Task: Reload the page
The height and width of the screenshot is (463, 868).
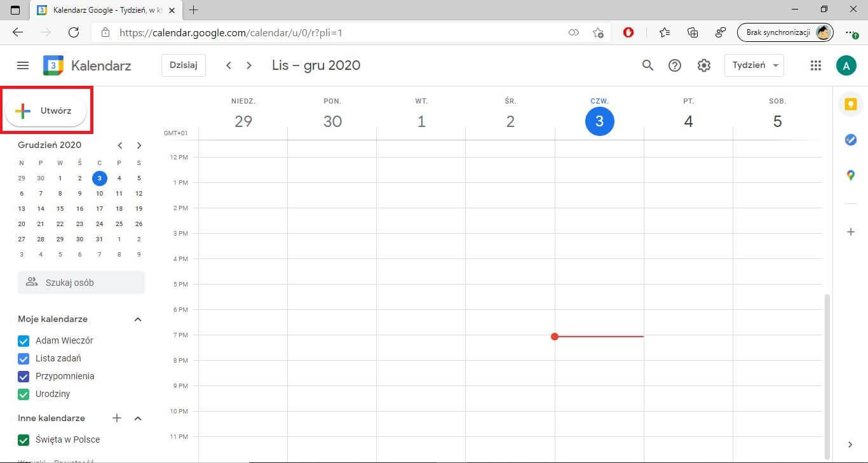Action: [x=74, y=32]
